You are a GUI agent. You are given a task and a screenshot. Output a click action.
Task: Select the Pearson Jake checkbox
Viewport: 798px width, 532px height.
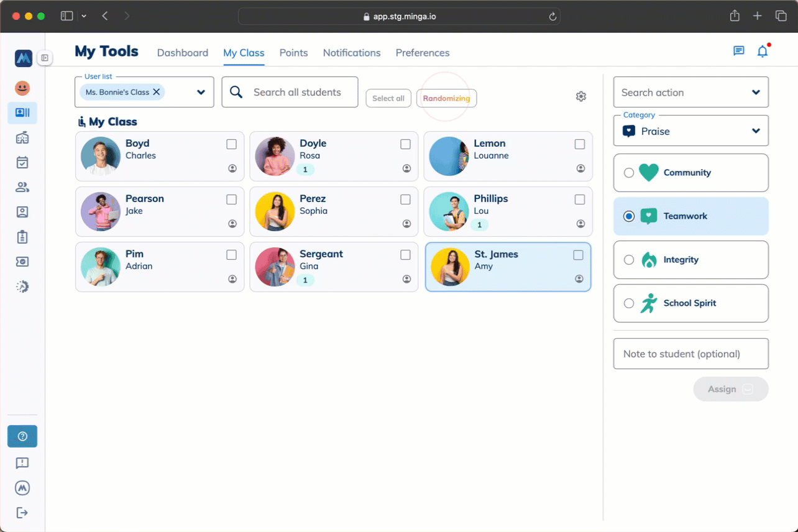pos(231,199)
